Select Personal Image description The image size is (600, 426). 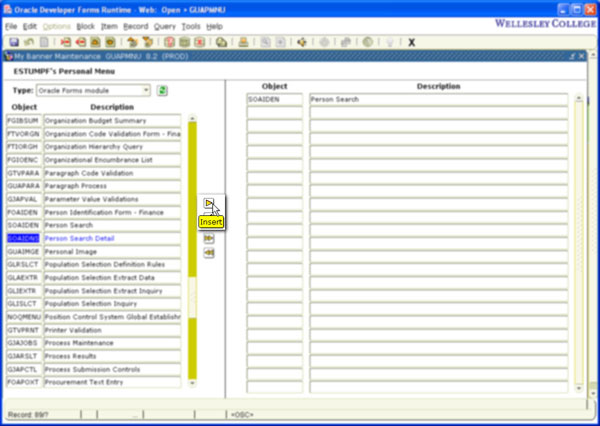click(112, 251)
